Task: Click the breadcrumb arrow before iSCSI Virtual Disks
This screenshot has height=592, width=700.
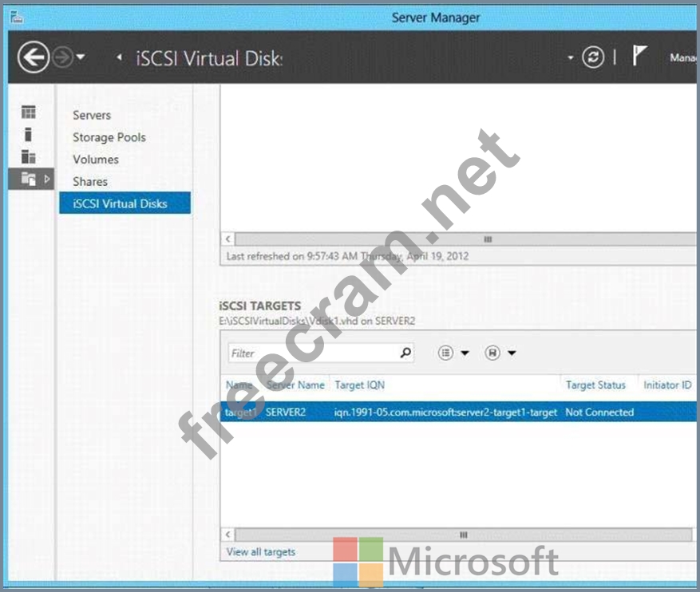Action: pos(119,57)
